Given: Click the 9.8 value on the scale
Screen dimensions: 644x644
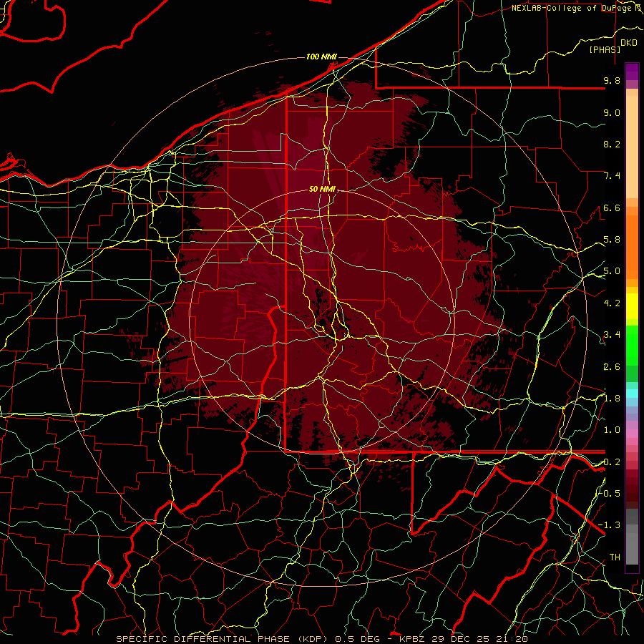Looking at the screenshot, I should pyautogui.click(x=612, y=80).
